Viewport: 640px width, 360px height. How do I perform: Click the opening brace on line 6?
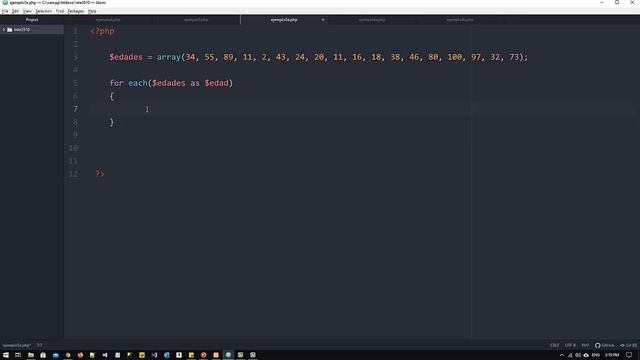112,96
